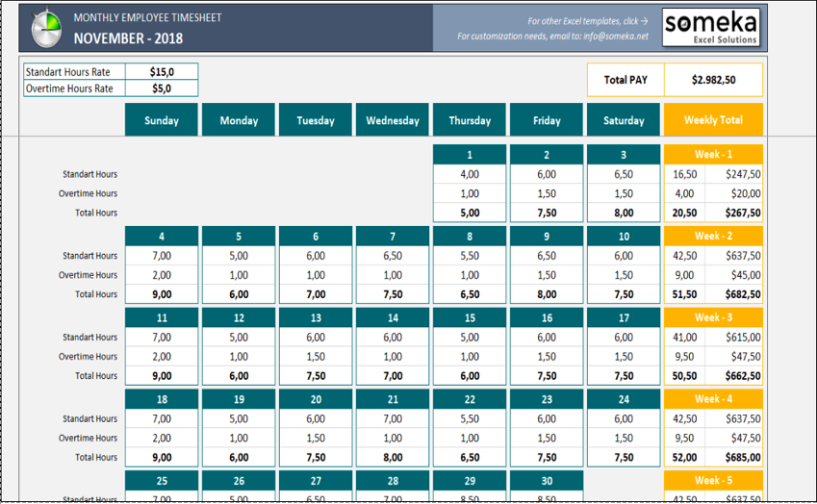
Task: Click the Saturday column header
Action: [x=624, y=120]
